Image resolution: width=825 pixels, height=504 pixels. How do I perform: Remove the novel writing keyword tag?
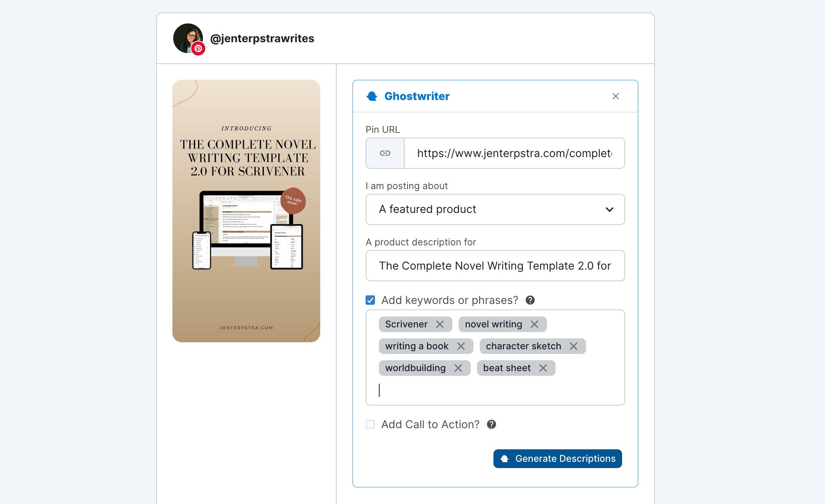(534, 324)
